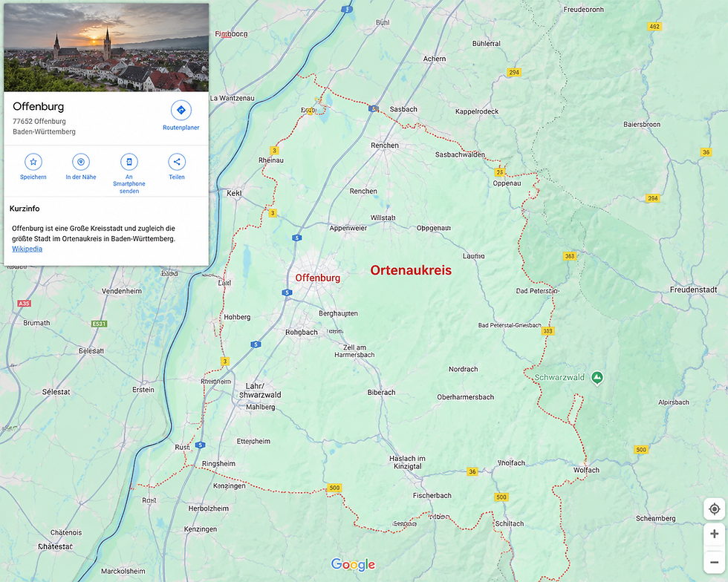728x582 pixels.
Task: Open Routenplaner directions for Offenburg
Action: [x=181, y=110]
